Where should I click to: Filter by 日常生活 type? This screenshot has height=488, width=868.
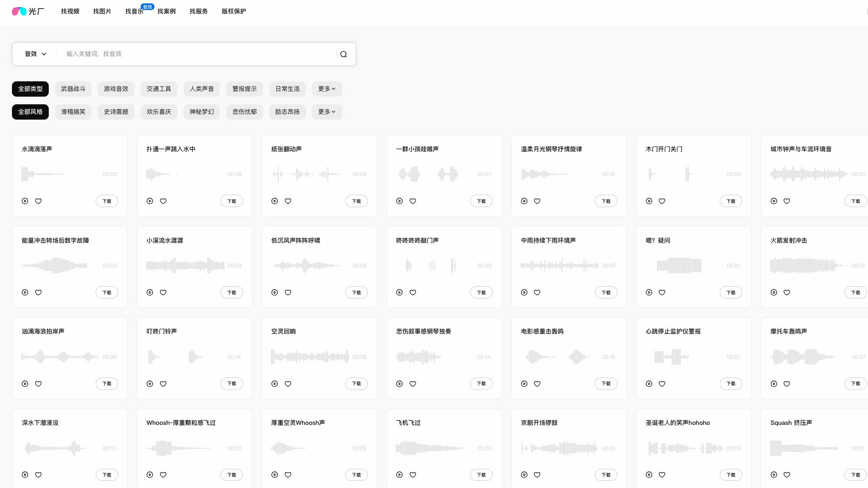(x=287, y=89)
